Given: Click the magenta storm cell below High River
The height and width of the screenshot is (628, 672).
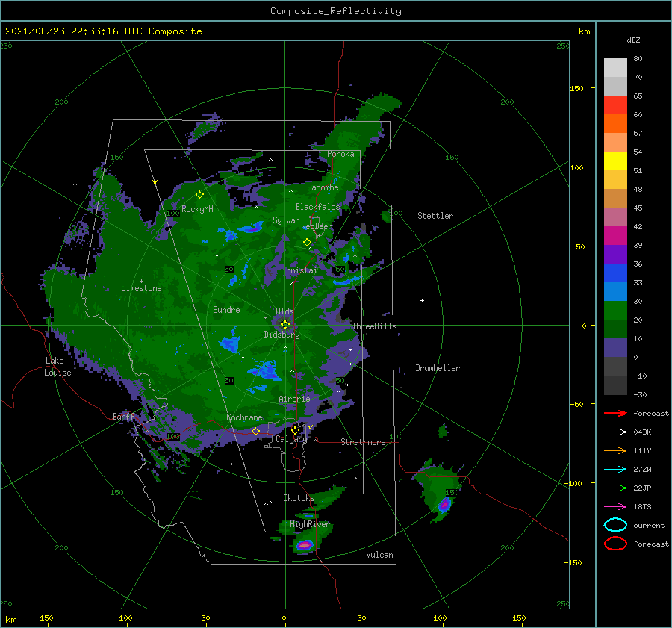Looking at the screenshot, I should tap(305, 545).
